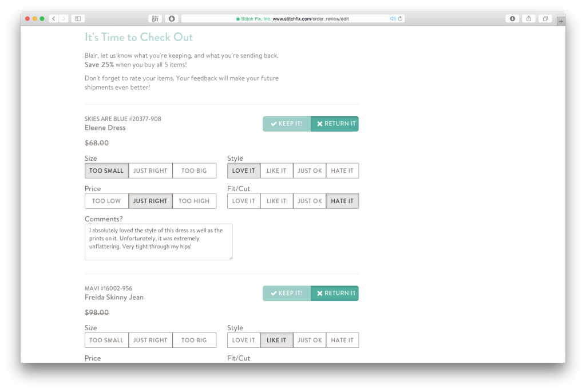Click the $98.00 price text
The height and width of the screenshot is (392, 586).
click(97, 313)
